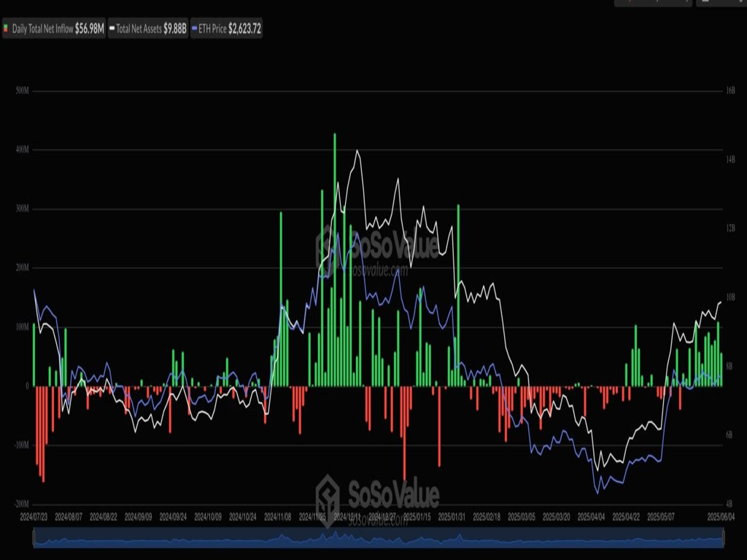This screenshot has height=560, width=747.
Task: Open the sosovalue.com watermark link
Action: coord(379,270)
